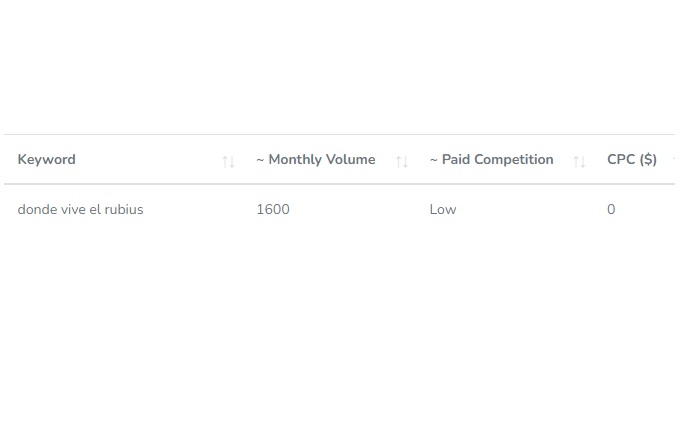Select the ~ Paid Competition header label

tap(491, 160)
